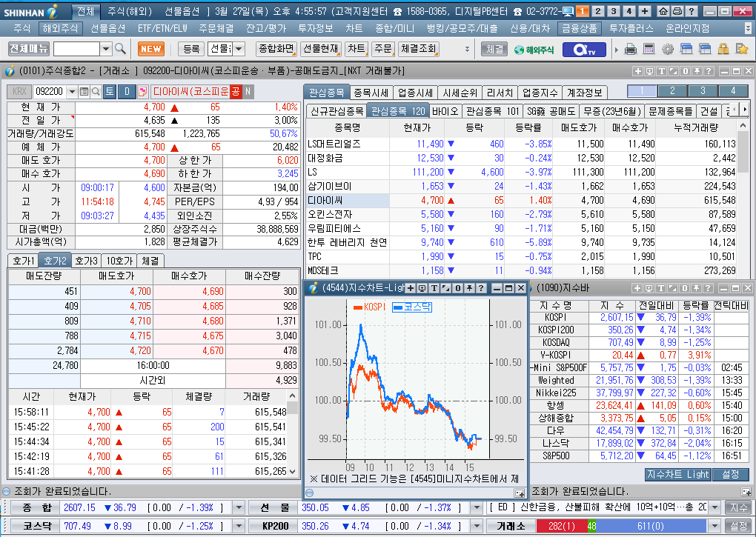Open the 선물옵션 menu
756x537 pixels.
click(x=108, y=28)
